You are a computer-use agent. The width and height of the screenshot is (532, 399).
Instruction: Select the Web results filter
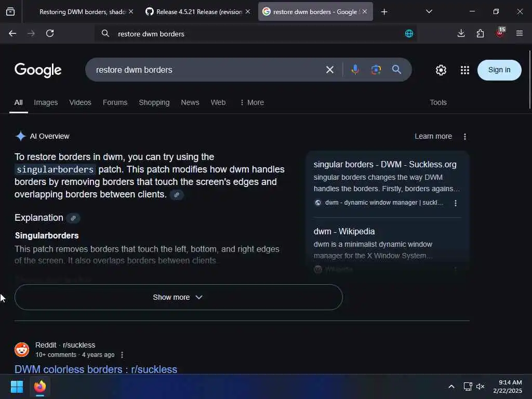click(x=218, y=102)
